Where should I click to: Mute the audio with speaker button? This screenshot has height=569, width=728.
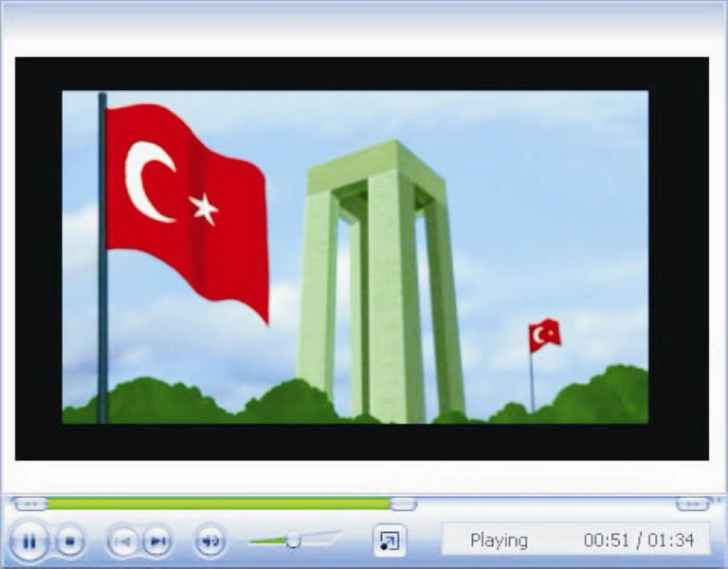click(209, 541)
